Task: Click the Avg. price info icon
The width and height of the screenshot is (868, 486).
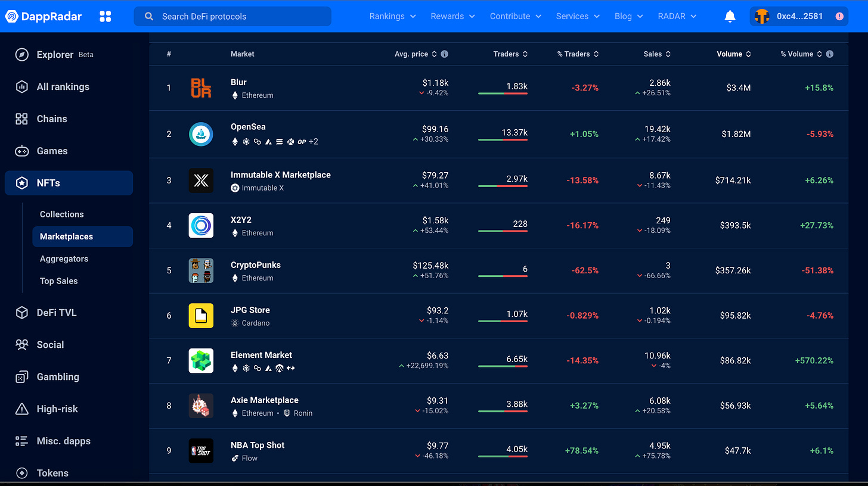Action: (445, 54)
